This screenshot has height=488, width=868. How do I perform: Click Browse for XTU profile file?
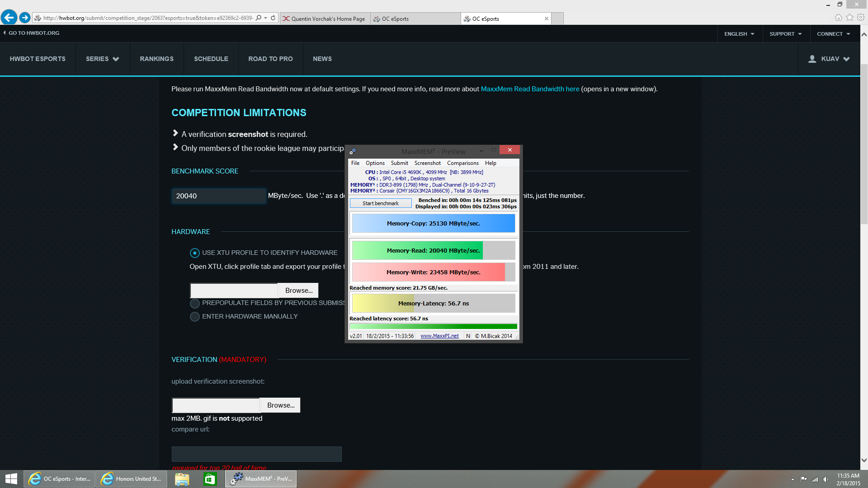[x=299, y=291]
